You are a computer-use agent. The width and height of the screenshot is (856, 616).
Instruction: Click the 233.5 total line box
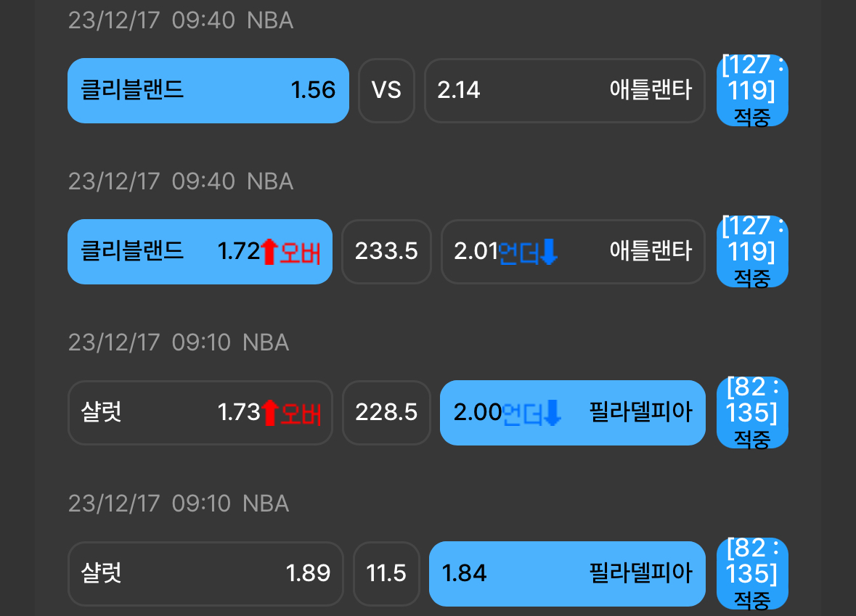pos(386,252)
